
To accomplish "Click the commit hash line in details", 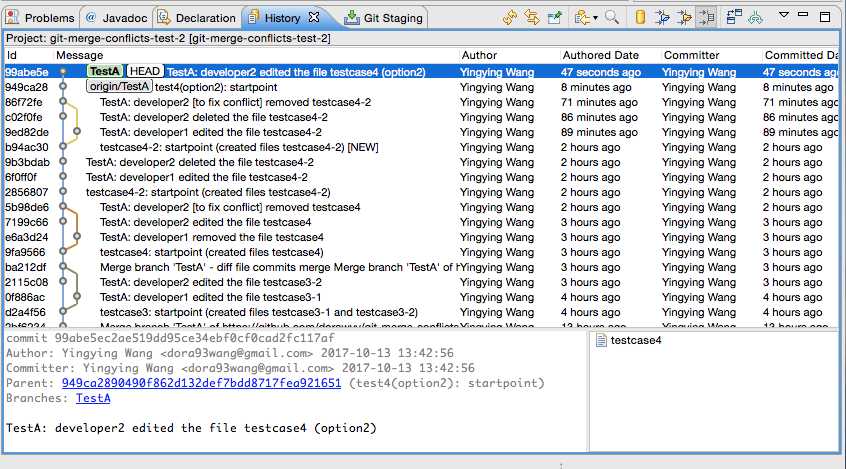I will pyautogui.click(x=170, y=338).
